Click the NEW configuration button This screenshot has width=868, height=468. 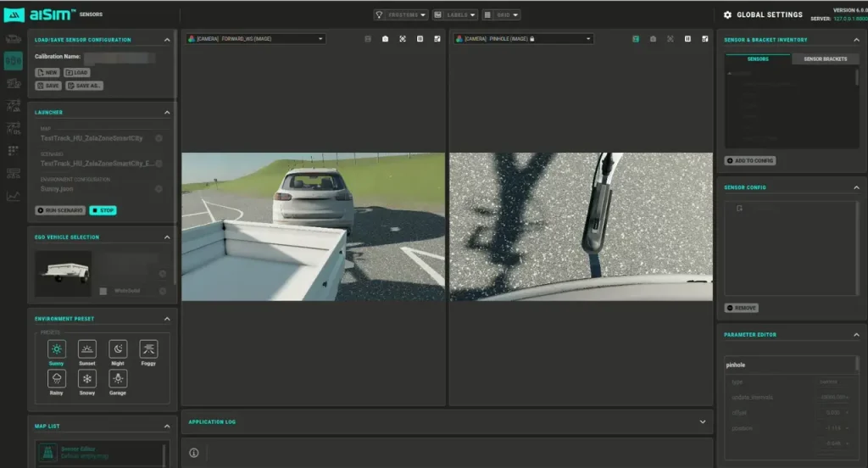pos(47,73)
